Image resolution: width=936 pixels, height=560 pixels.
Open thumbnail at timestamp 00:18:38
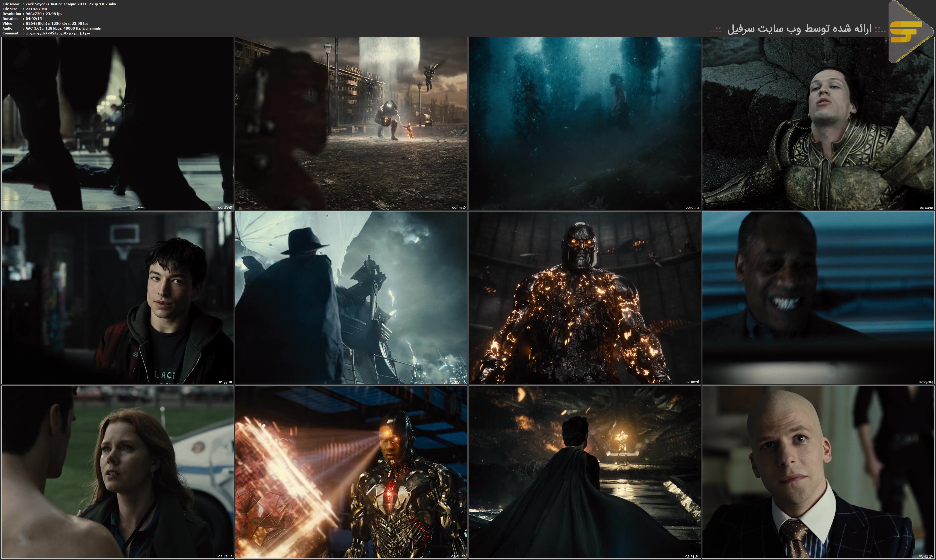pyautogui.click(x=117, y=123)
